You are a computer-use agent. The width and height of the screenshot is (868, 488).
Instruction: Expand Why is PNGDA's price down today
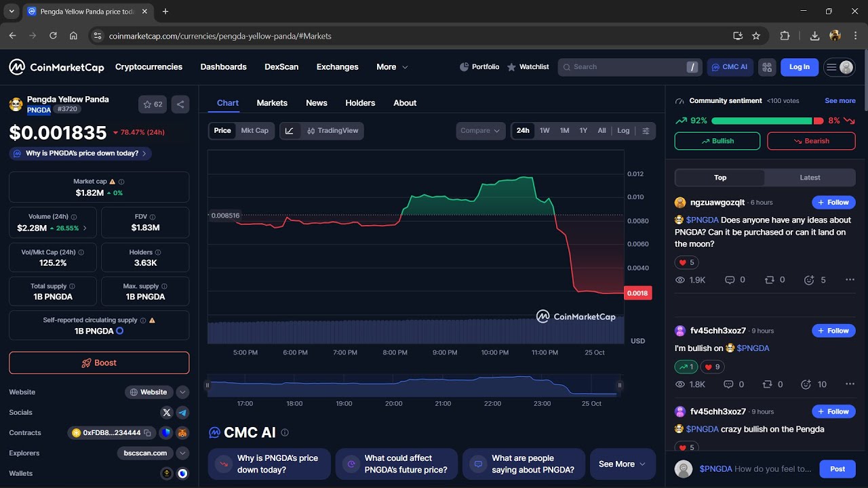80,154
